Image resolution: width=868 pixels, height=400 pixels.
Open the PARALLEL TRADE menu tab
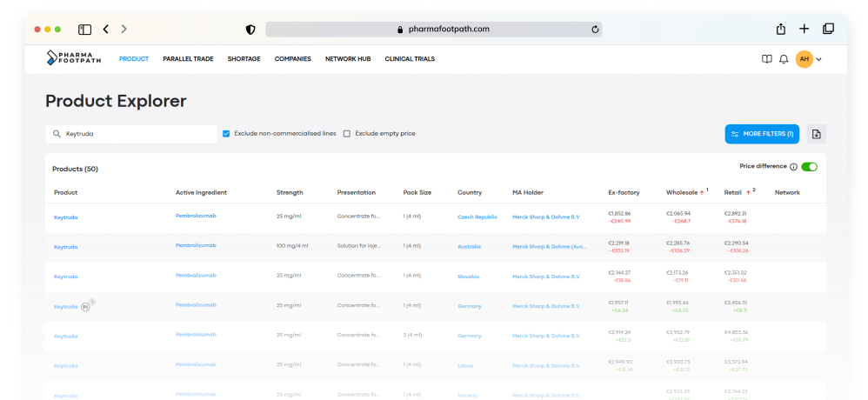[188, 58]
